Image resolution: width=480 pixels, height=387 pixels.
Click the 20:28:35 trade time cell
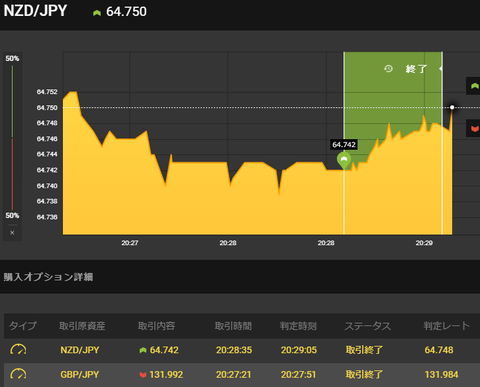234,350
